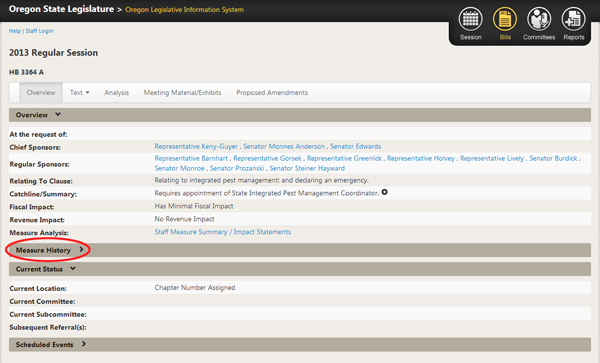
Task: Open Senator Steiner Hayward's link
Action: (307, 168)
